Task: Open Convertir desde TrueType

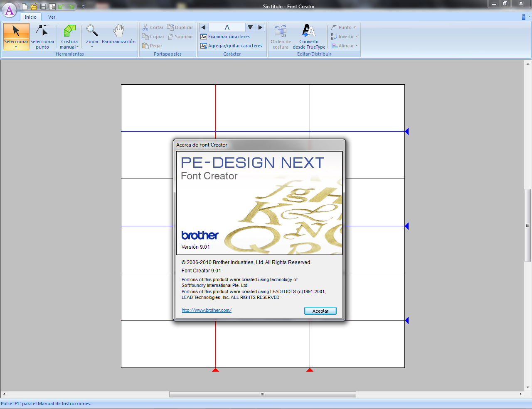Action: 309,37
